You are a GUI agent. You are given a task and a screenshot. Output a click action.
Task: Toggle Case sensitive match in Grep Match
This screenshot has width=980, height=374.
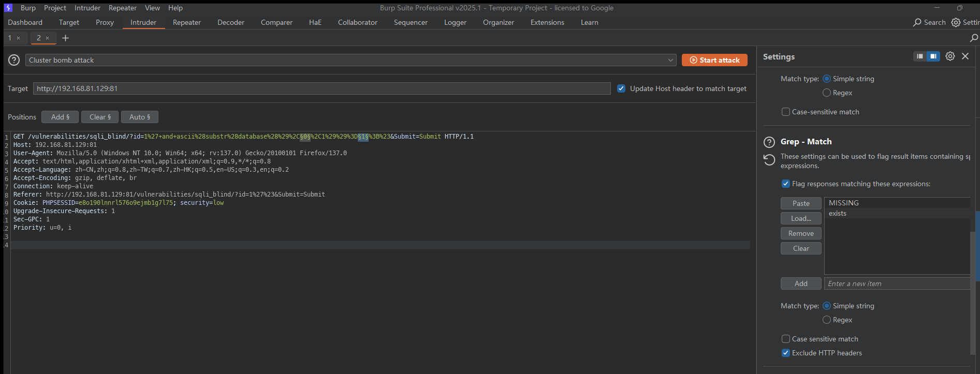(x=786, y=339)
